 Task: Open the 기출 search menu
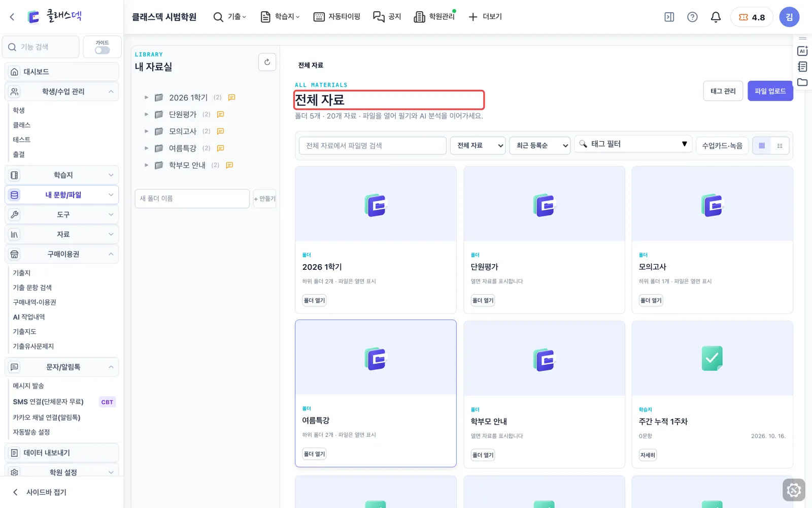(229, 17)
